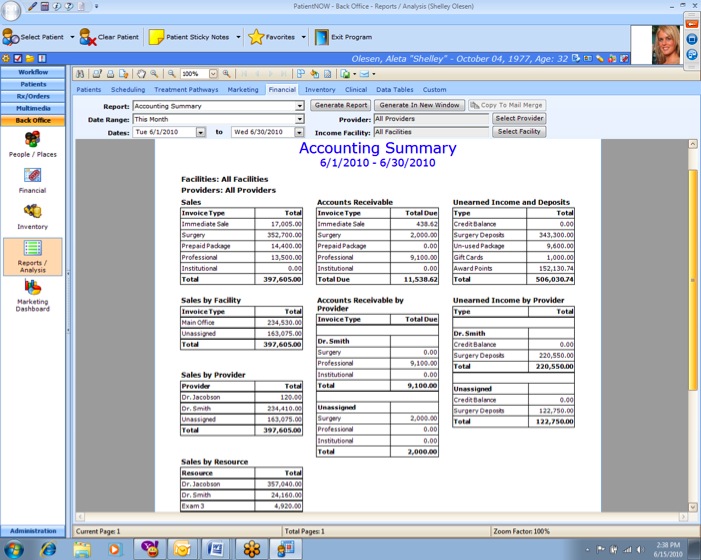The image size is (701, 560).
Task: Open the zoom percentage dropdown
Action: [213, 74]
